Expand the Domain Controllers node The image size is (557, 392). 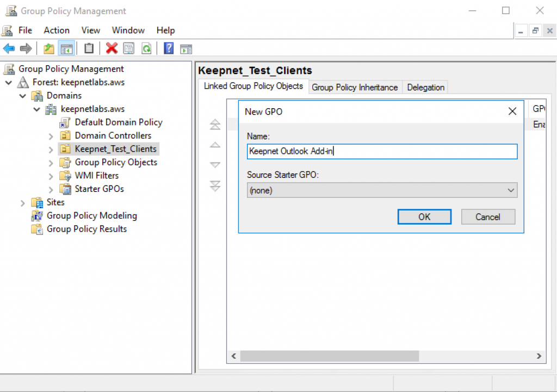[51, 136]
